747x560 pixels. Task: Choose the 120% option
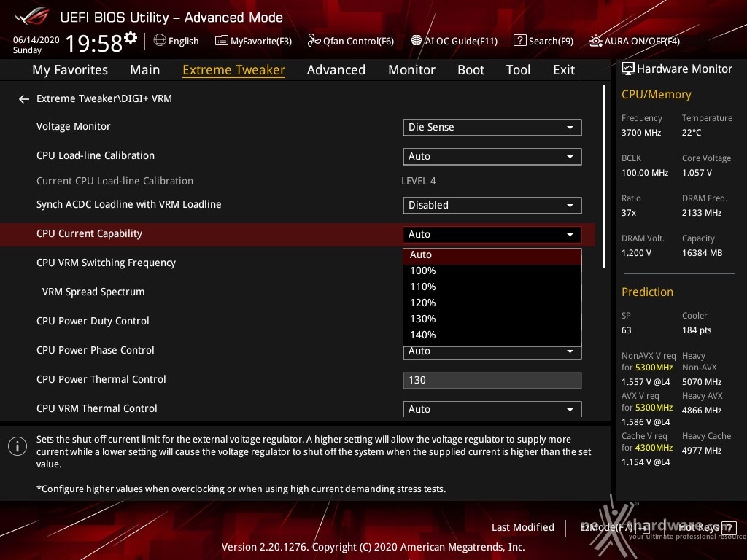click(492, 303)
